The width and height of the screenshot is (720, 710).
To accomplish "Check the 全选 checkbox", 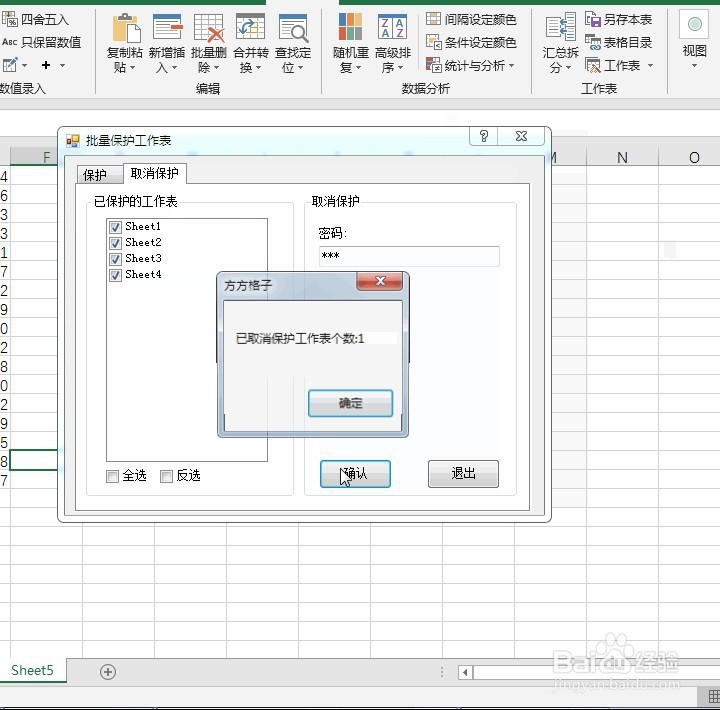I will [x=112, y=476].
